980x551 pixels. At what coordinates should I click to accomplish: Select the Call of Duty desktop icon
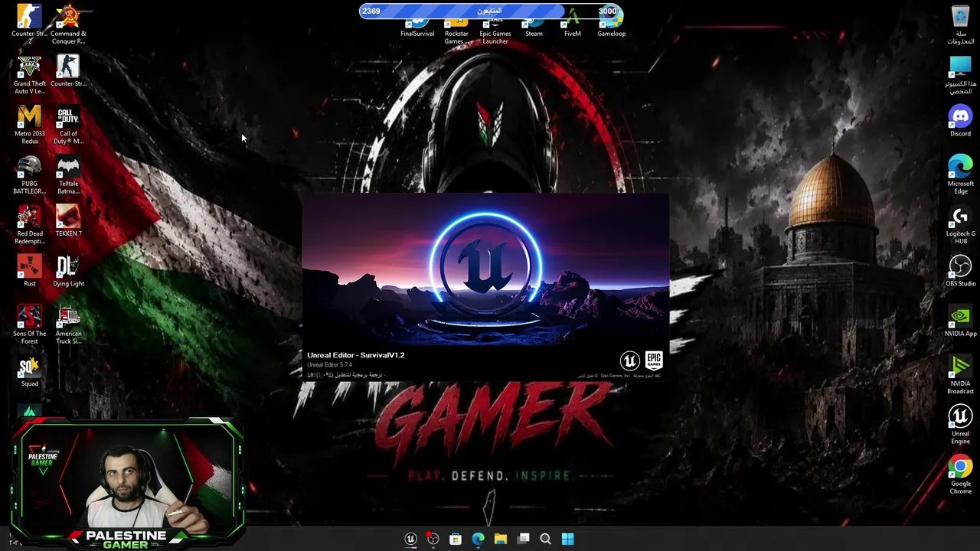pyautogui.click(x=68, y=125)
